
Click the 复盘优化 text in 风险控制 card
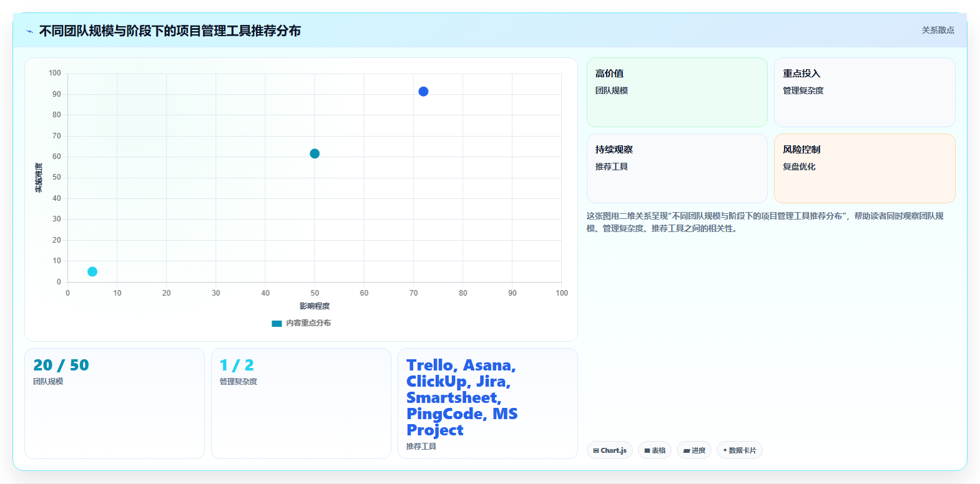coord(799,167)
